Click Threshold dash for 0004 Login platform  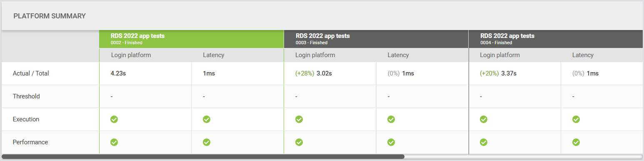click(481, 96)
